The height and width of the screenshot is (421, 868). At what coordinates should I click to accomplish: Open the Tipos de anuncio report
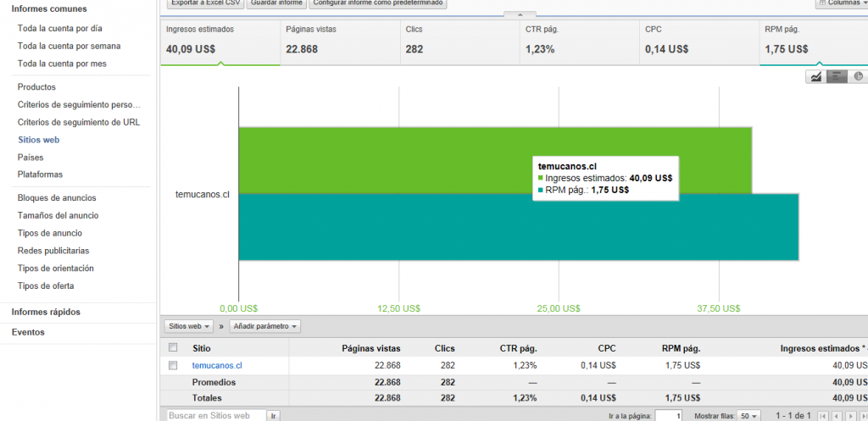point(50,233)
